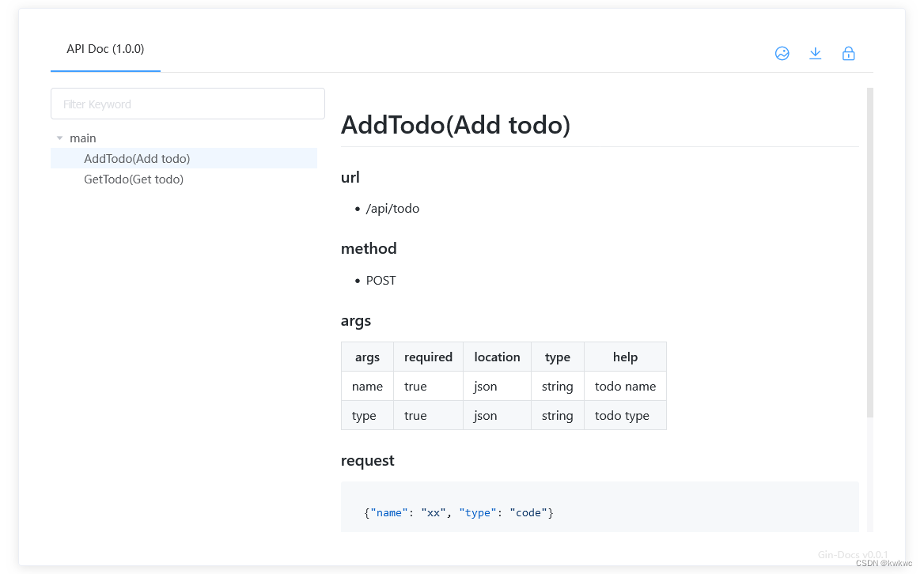This screenshot has height=574, width=924.
Task: Click the location column header
Action: click(x=498, y=357)
